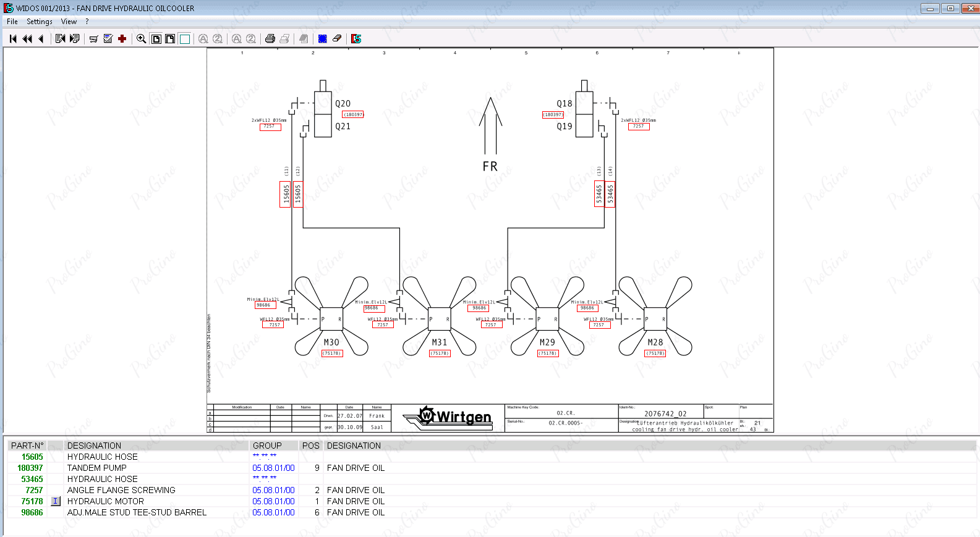Click the checklist notepad icon in toolbar
Viewport: 980px width, 537px height.
point(108,39)
